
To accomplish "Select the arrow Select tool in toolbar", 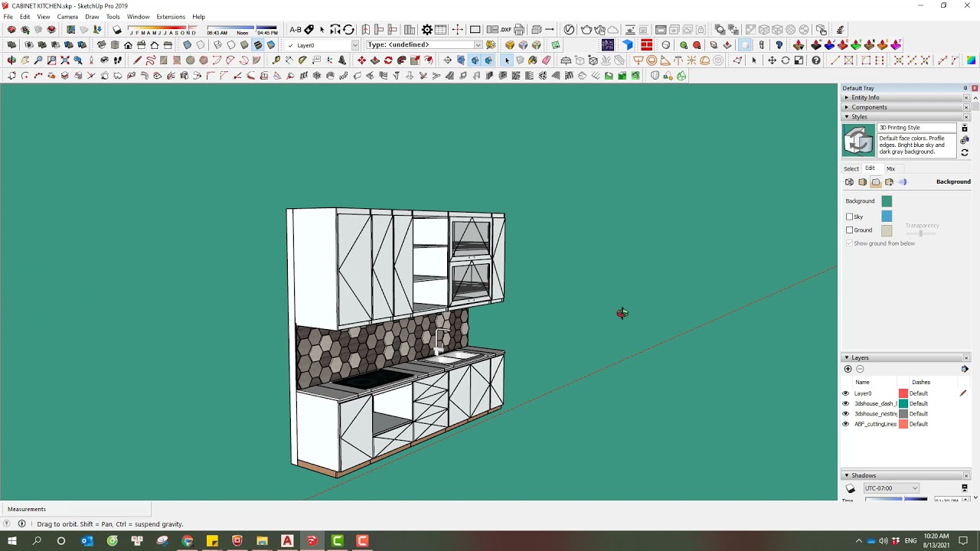I will 507,60.
